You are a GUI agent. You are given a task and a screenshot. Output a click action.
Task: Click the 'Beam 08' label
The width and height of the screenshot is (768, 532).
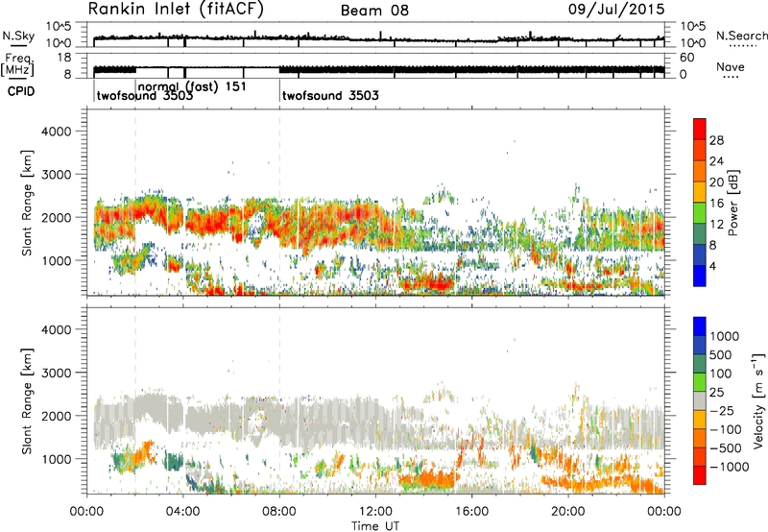pos(374,11)
